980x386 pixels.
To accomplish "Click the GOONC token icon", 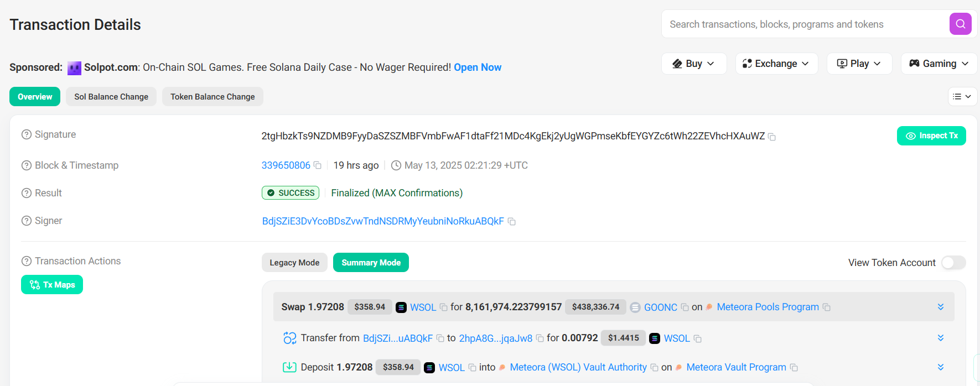I will coord(635,307).
